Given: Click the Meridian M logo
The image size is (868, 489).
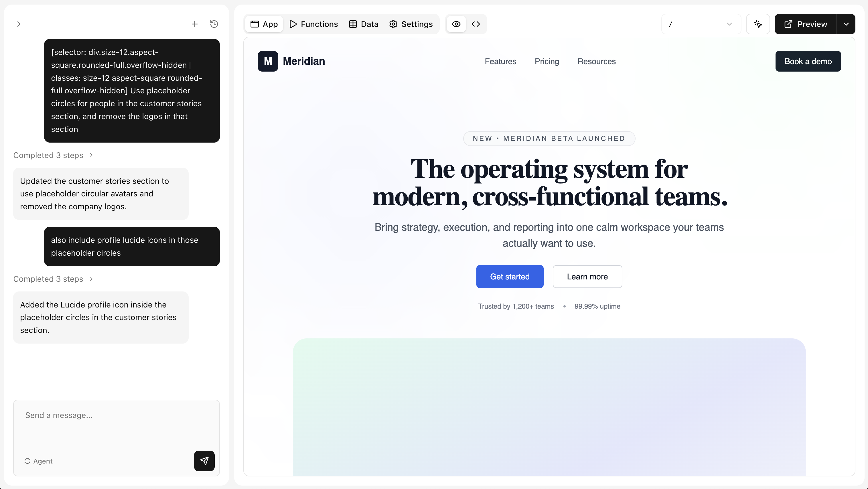Looking at the screenshot, I should (268, 61).
